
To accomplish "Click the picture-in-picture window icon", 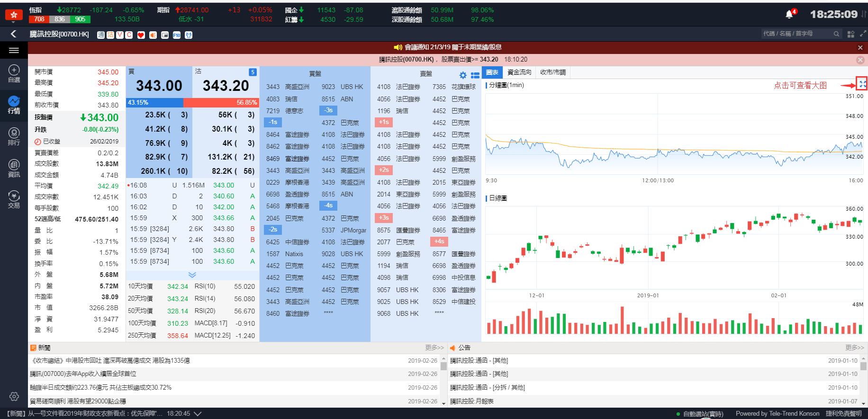I will pyautogui.click(x=164, y=35).
